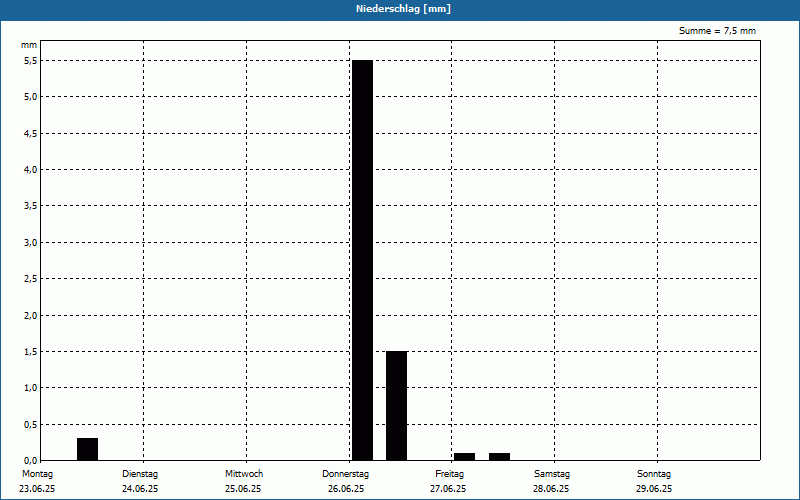Viewport: 800px width, 500px height.
Task: Click the '0,0' y-axis value
Action: click(31, 461)
